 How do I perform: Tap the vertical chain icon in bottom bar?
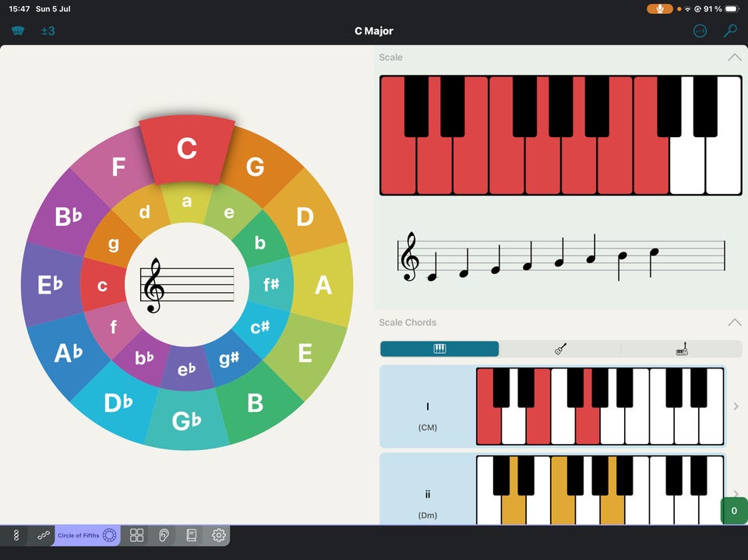point(16,535)
